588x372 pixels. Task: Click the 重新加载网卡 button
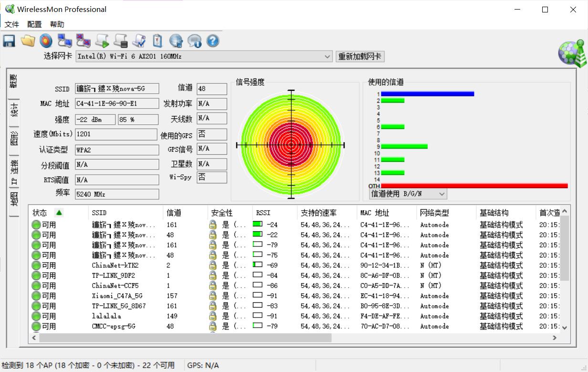point(360,56)
